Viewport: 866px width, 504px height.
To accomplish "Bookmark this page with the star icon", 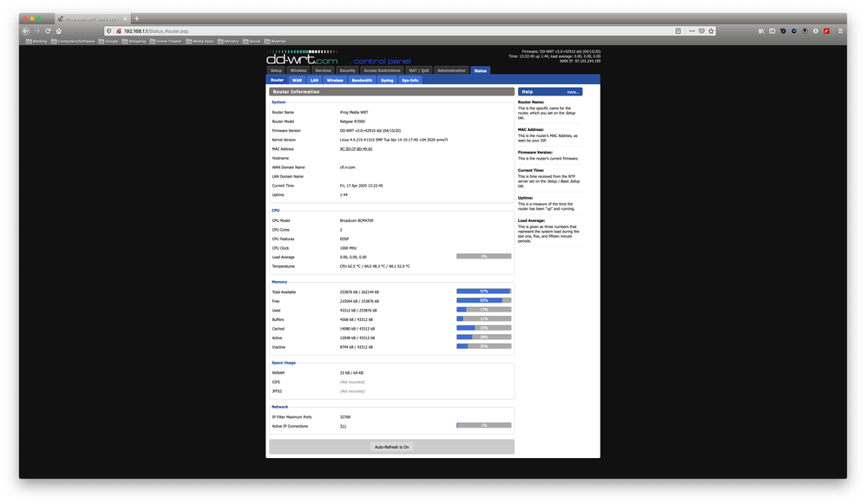I will tap(711, 30).
